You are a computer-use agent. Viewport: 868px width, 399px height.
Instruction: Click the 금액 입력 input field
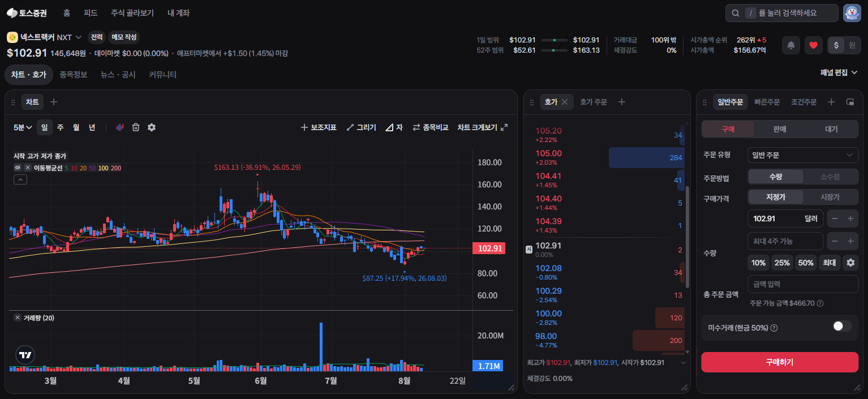pos(803,284)
